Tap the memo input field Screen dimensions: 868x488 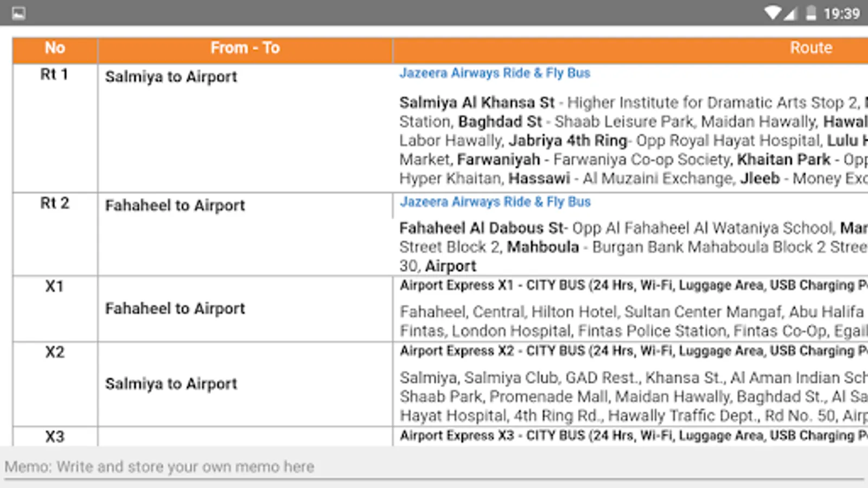434,467
